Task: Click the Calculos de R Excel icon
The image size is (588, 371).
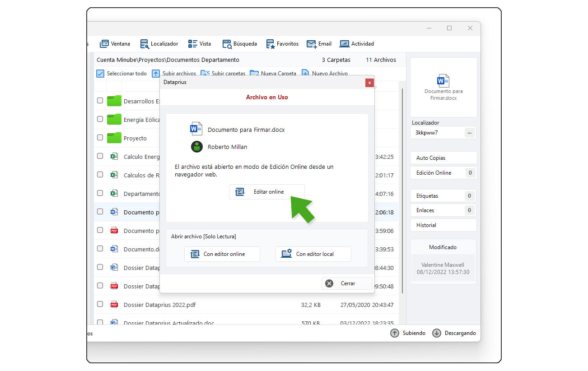Action: [114, 175]
